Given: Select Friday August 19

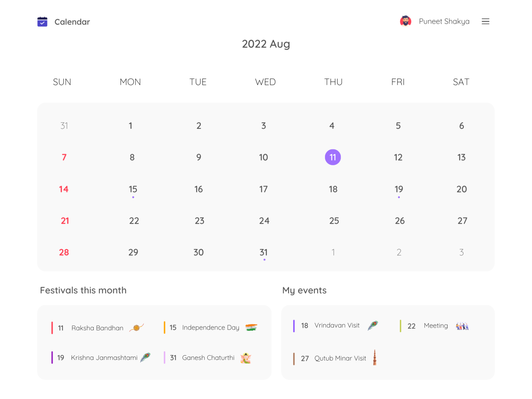Looking at the screenshot, I should [x=399, y=189].
